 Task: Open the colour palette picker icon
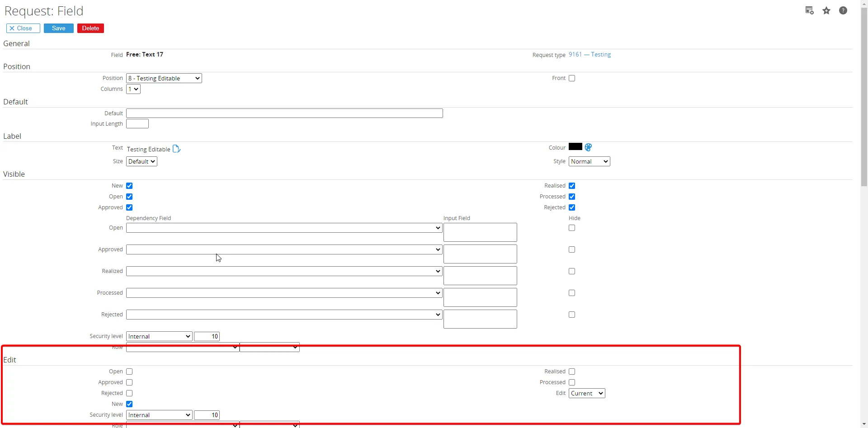pos(588,147)
